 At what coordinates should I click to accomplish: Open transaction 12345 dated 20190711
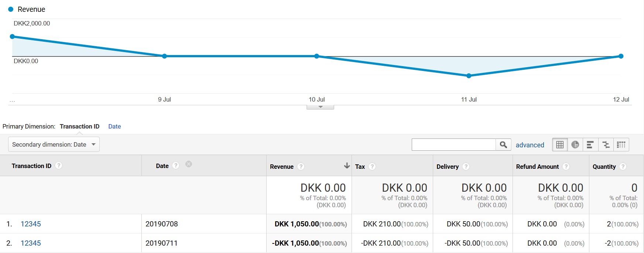tap(31, 243)
